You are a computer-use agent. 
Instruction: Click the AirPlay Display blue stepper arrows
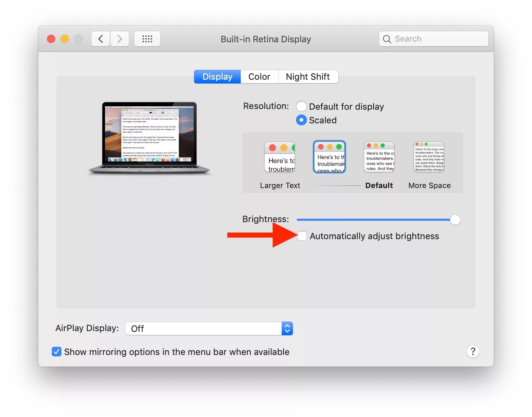click(x=287, y=328)
